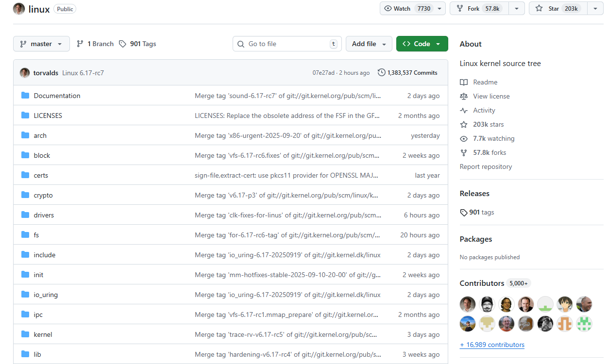Click the crypto folder icon
608x364 pixels.
point(25,195)
